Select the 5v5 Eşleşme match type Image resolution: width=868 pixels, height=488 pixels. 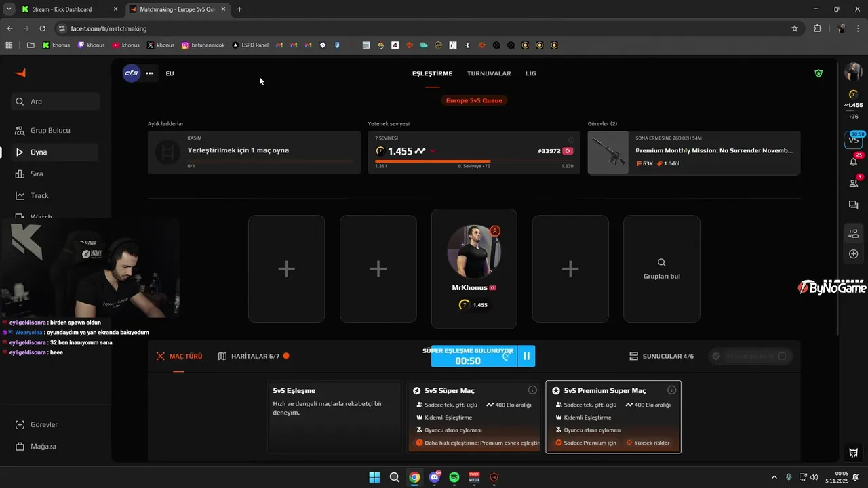(336, 417)
